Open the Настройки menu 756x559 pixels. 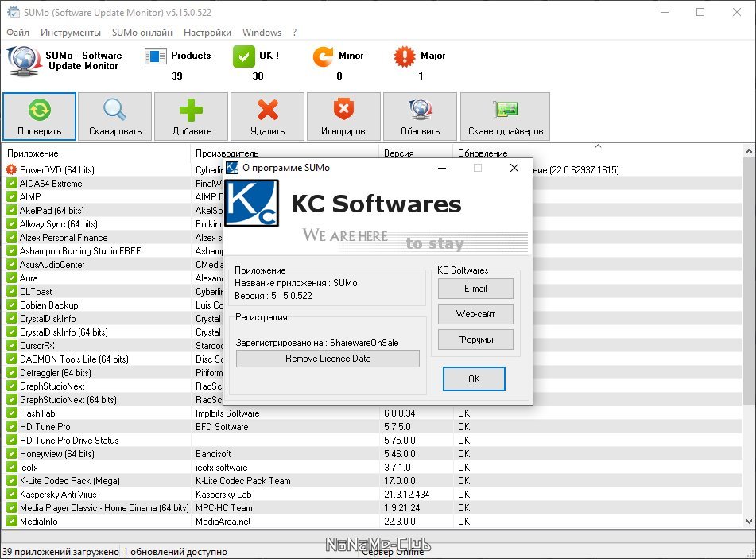(207, 33)
